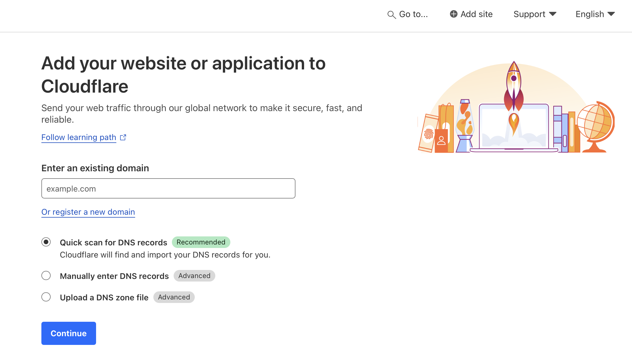Click the Support dropdown caret icon
Viewport: 632px width, 364px height.
pos(553,14)
